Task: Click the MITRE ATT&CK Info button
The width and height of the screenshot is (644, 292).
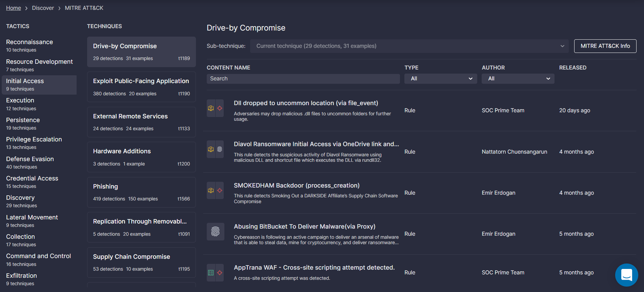Action: 605,46
